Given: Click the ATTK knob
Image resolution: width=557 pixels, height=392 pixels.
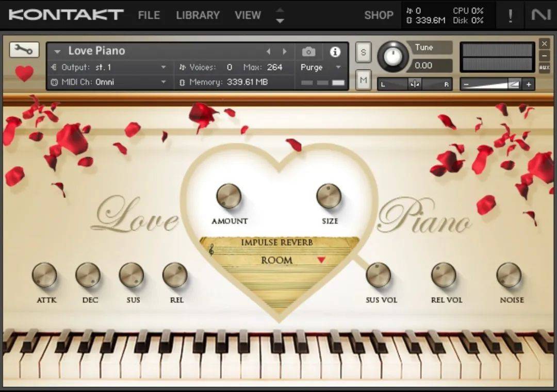Looking at the screenshot, I should pos(44,275).
